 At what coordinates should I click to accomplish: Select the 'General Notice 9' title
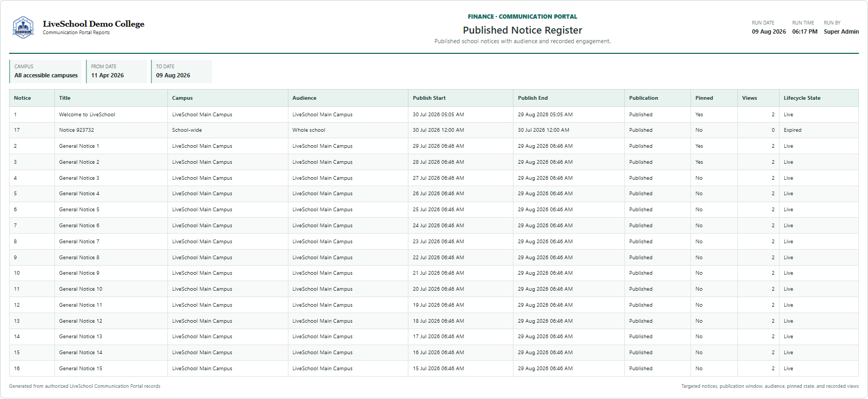pos(79,273)
